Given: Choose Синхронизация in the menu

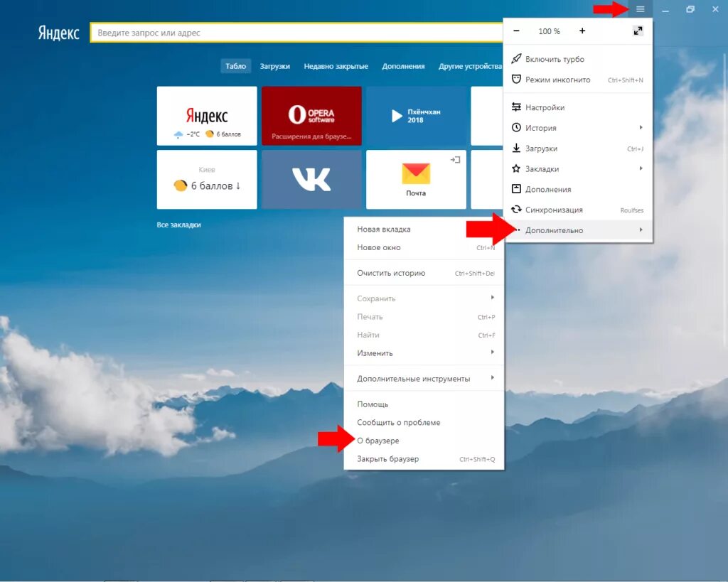Looking at the screenshot, I should click(578, 210).
